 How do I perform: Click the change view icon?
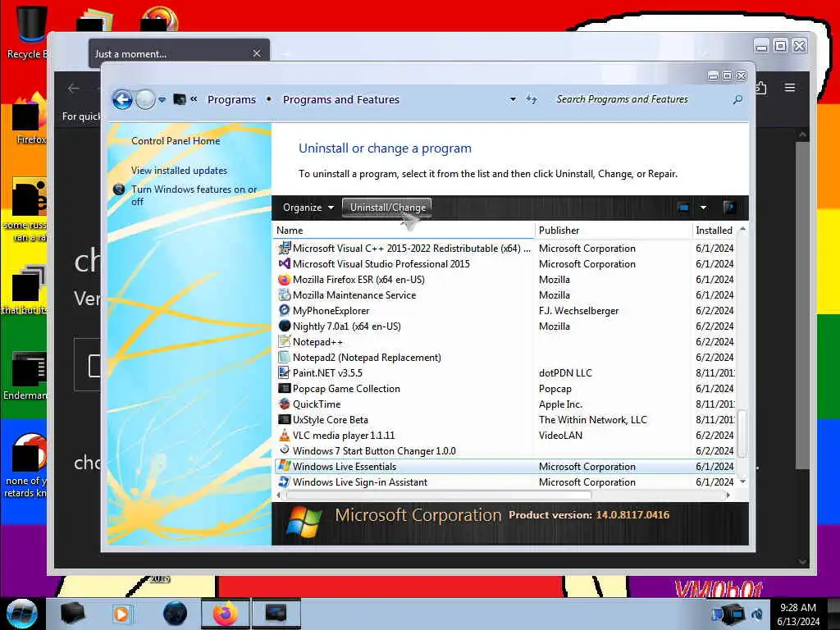pyautogui.click(x=683, y=208)
